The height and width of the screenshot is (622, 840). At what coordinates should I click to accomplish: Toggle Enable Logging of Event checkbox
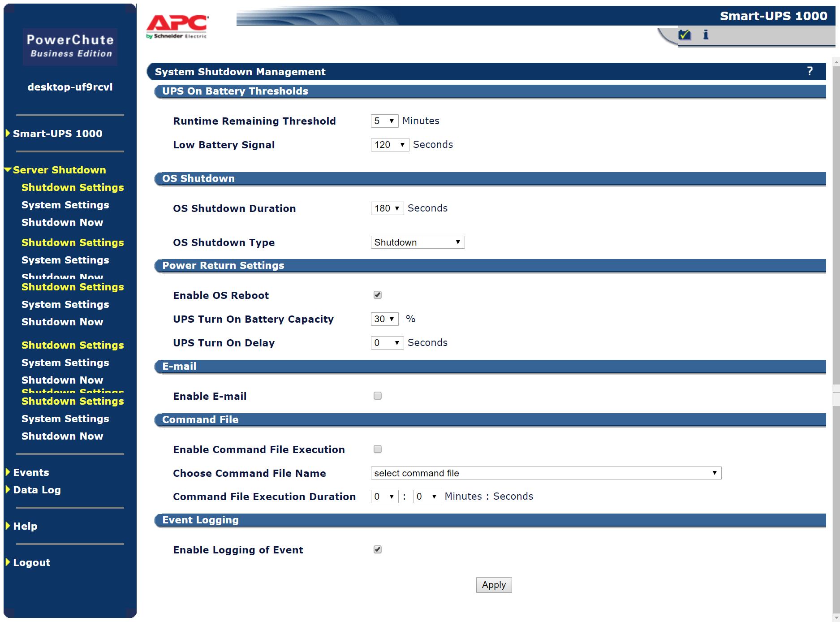(x=378, y=549)
